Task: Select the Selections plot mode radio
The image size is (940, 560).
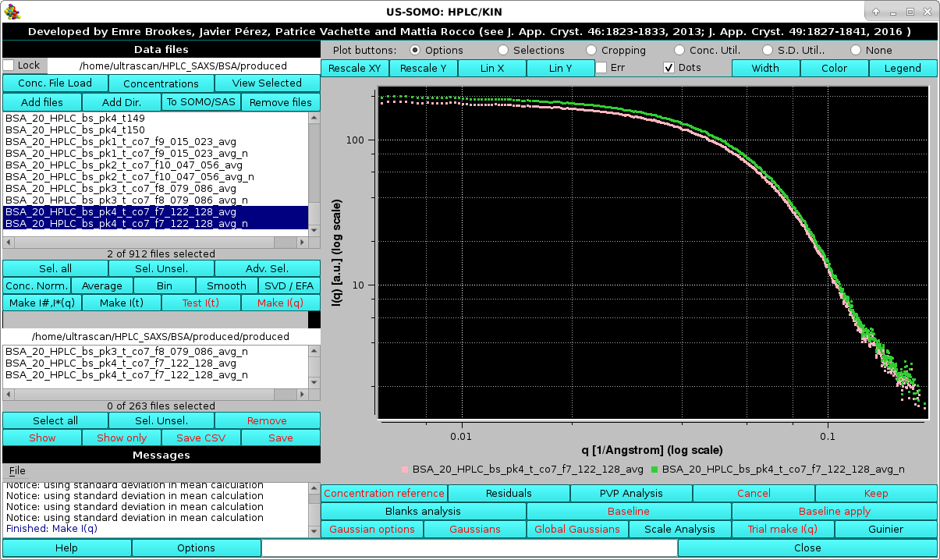Action: click(x=503, y=49)
